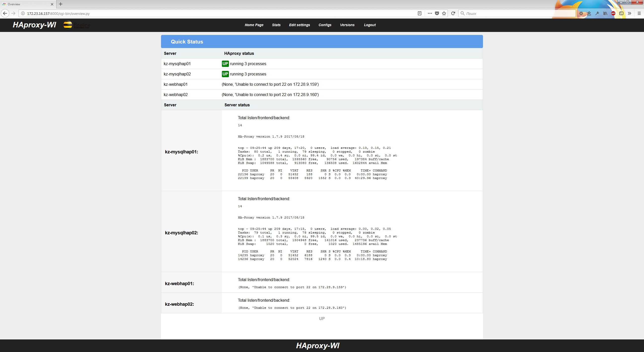
Task: Click the address bar URL
Action: (58, 14)
